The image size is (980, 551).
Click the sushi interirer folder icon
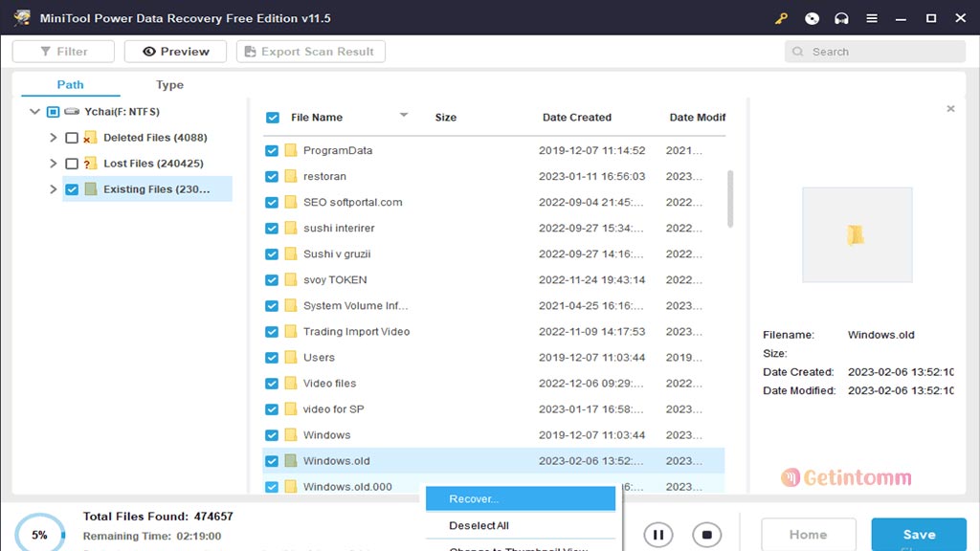[x=291, y=228]
